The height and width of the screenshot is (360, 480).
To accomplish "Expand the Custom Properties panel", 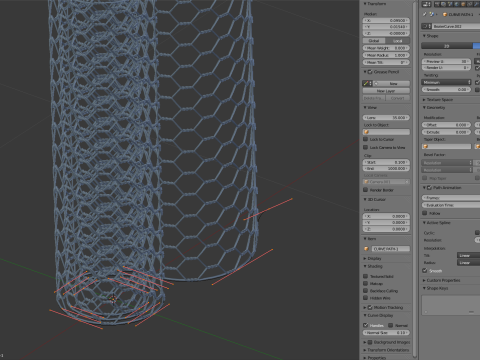I will click(424, 280).
